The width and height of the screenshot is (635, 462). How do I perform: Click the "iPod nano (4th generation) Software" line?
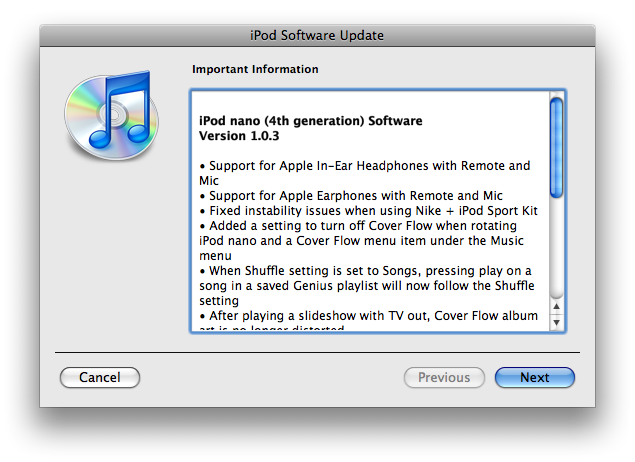click(x=311, y=121)
